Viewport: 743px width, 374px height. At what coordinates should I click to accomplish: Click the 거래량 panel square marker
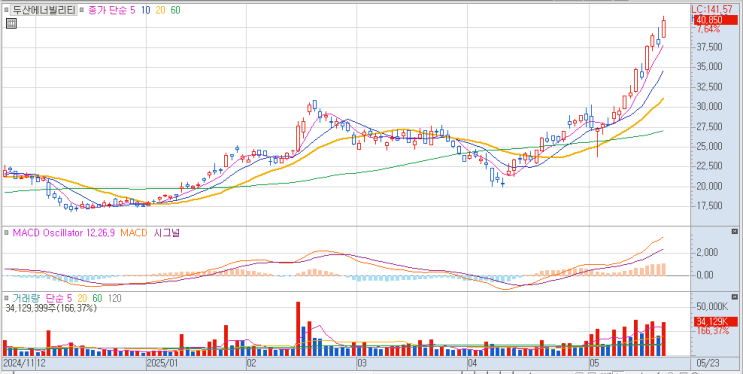click(6, 298)
